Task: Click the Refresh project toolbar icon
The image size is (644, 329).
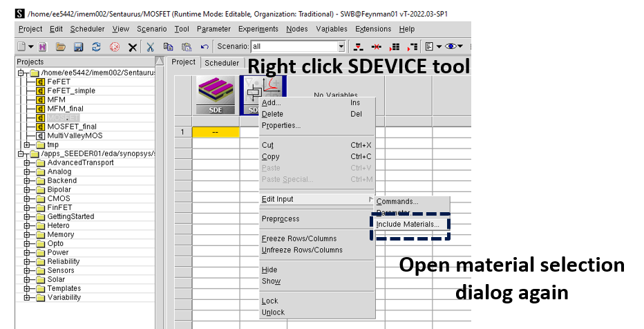Action: (96, 46)
